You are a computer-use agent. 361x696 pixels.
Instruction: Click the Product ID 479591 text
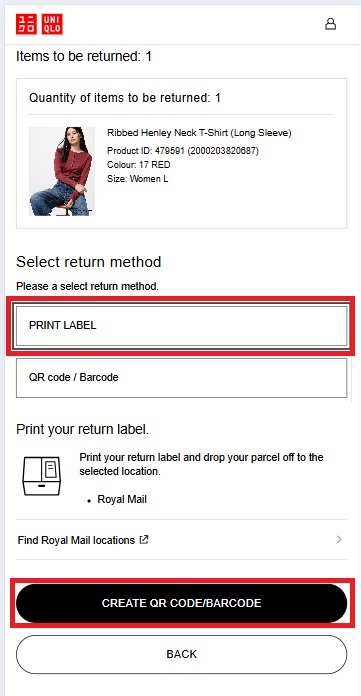182,151
